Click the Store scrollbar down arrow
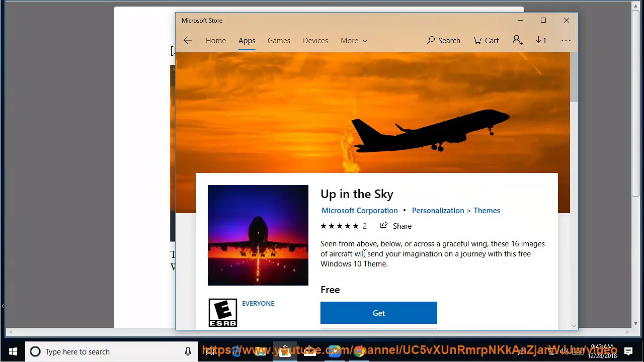The image size is (644, 362). coord(574,326)
